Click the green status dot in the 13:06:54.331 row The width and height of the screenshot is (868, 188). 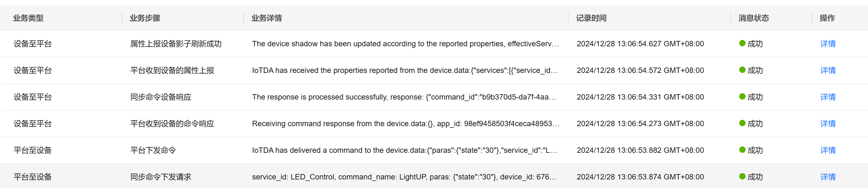(742, 96)
